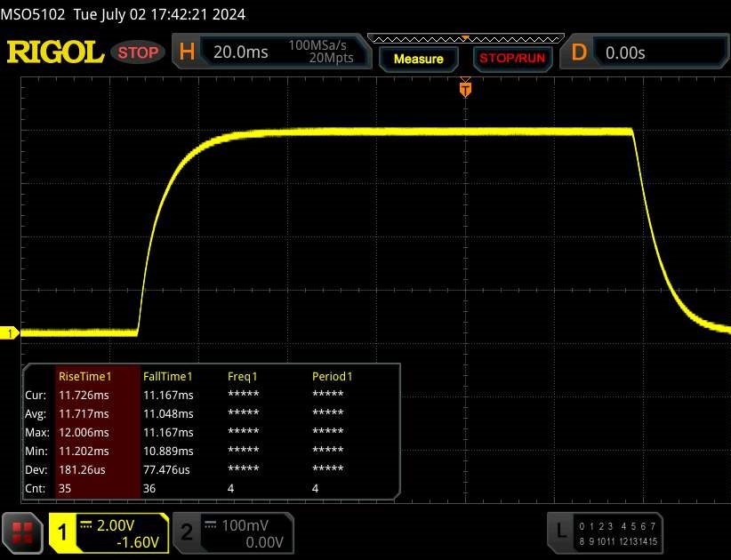Select the FallTime1 measurement header
Screen dimensions: 731x560
pyautogui.click(x=168, y=376)
